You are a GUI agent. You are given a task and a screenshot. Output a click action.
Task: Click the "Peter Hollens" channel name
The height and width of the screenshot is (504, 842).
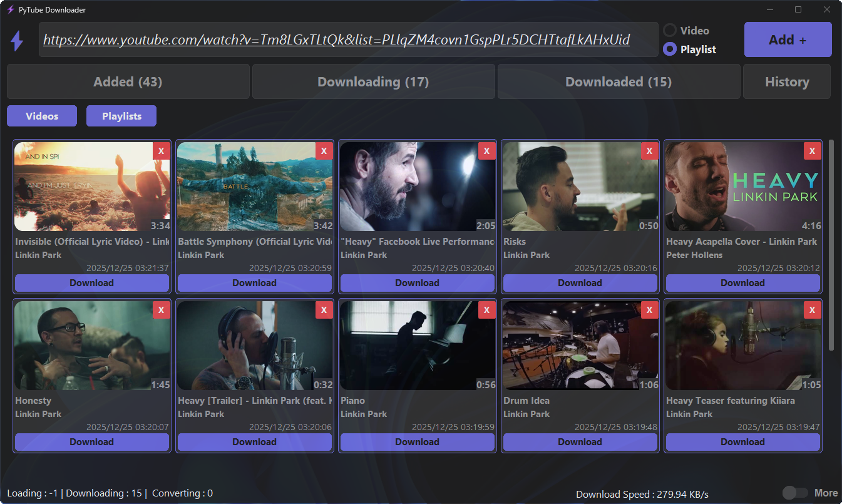pos(694,255)
